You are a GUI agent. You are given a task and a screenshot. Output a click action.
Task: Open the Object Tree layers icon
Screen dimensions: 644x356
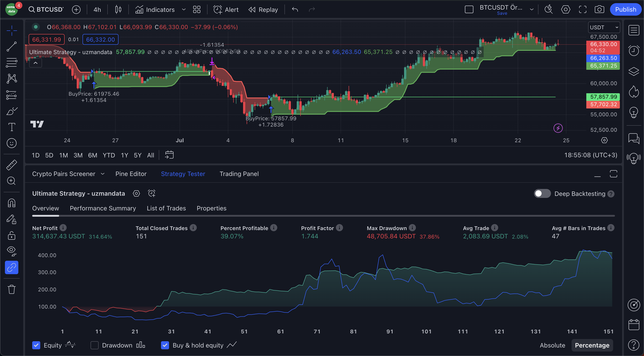pyautogui.click(x=633, y=71)
